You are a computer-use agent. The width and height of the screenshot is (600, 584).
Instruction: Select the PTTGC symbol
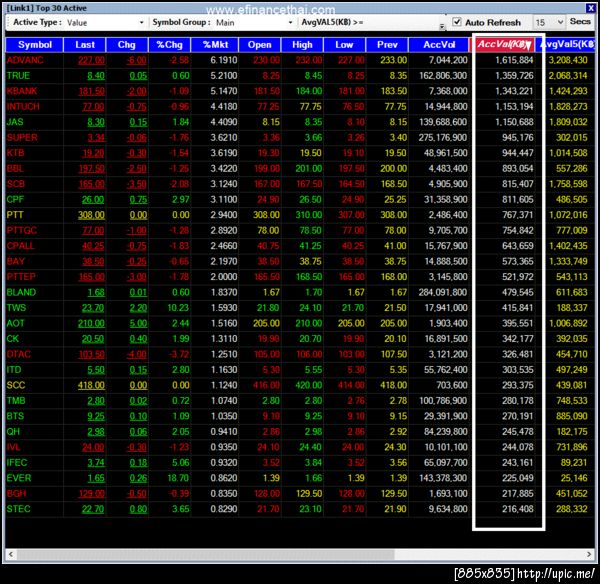(x=22, y=230)
